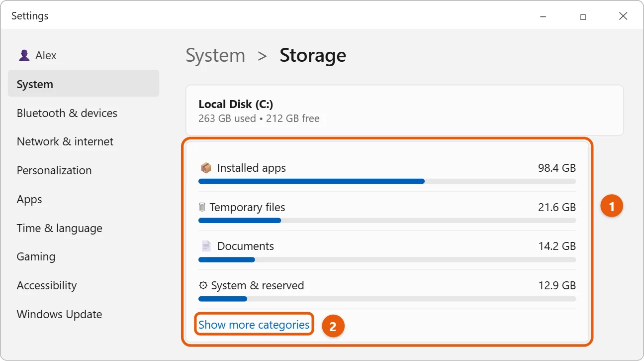Go to Accessibility settings

pos(47,285)
